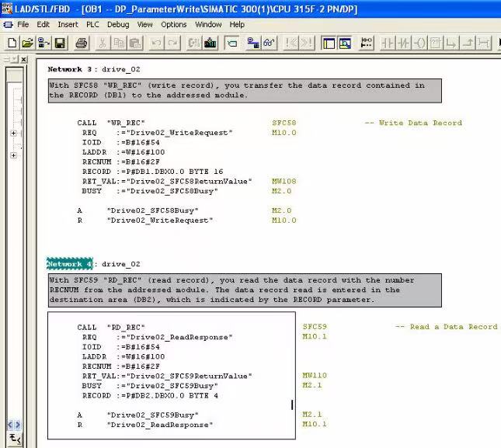
Task: Toggle the program elements overview pane button
Action: click(328, 43)
